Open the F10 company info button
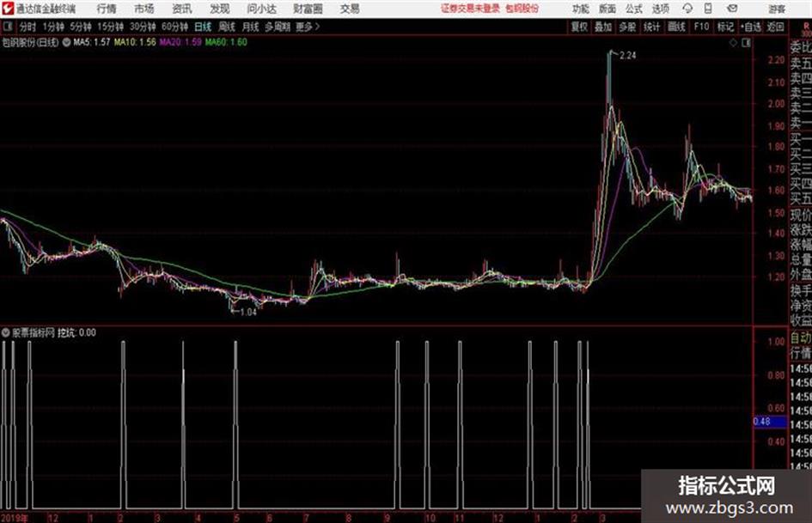 coord(702,27)
